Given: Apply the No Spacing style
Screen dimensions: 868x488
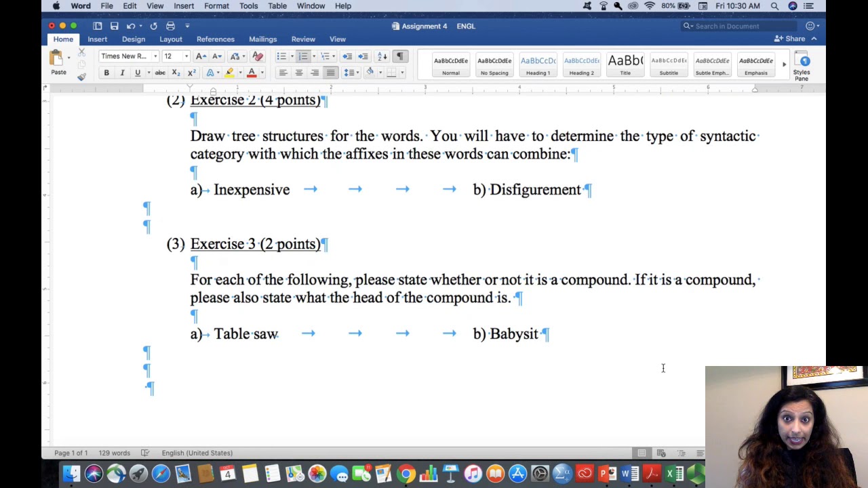Looking at the screenshot, I should (494, 65).
